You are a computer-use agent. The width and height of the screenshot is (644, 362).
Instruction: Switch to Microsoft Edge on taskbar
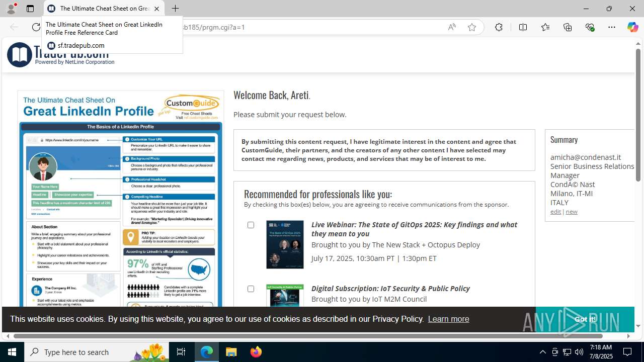tap(207, 352)
